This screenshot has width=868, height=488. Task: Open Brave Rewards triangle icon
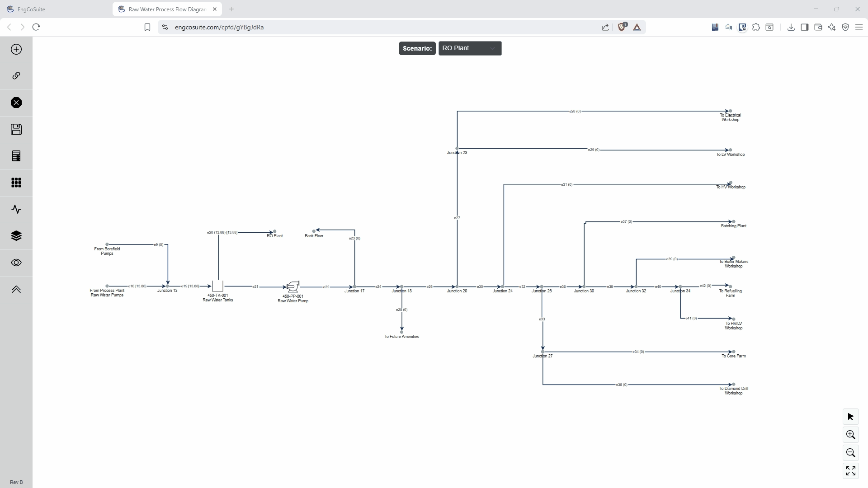(637, 27)
